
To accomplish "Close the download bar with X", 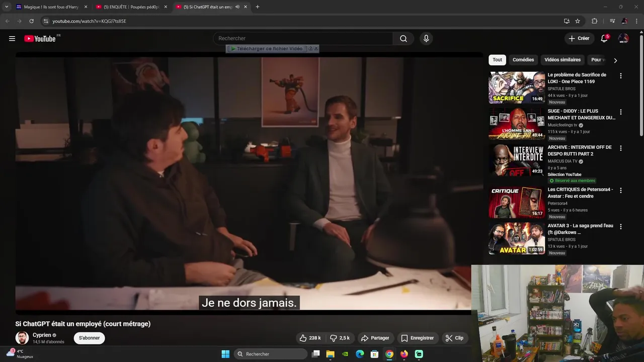I will [316, 49].
